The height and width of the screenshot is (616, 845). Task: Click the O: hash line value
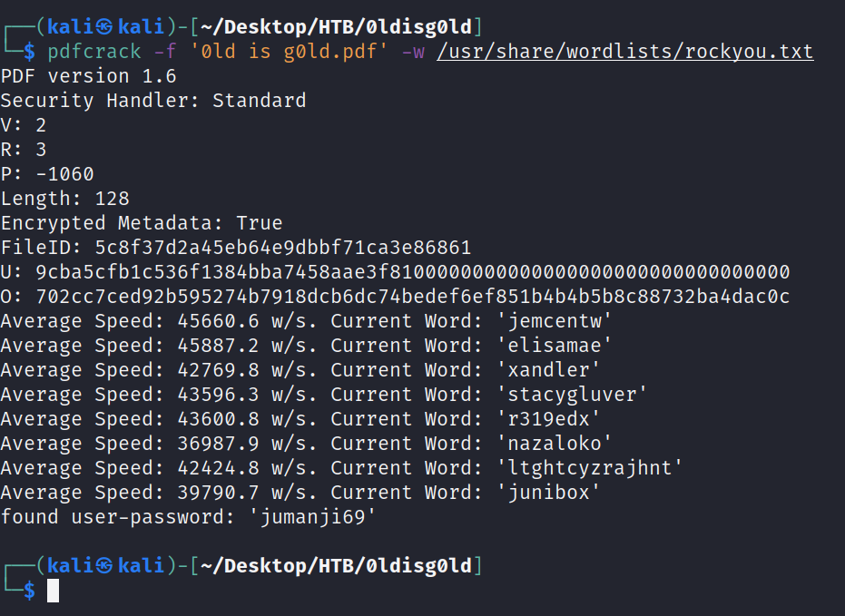pyautogui.click(x=412, y=297)
